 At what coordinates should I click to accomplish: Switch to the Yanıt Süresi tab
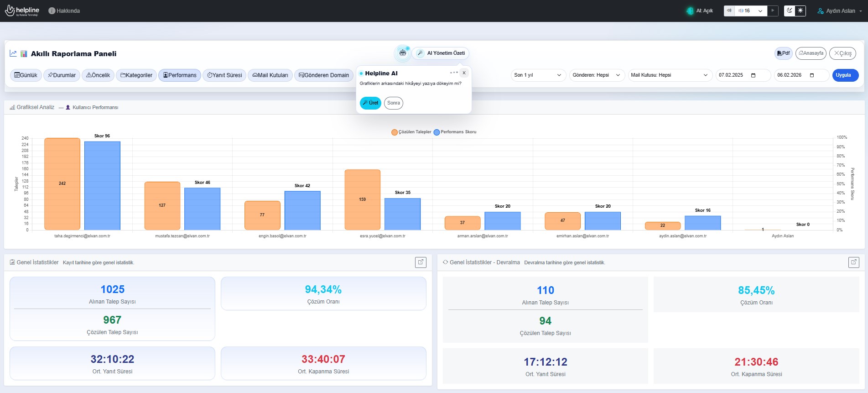224,75
